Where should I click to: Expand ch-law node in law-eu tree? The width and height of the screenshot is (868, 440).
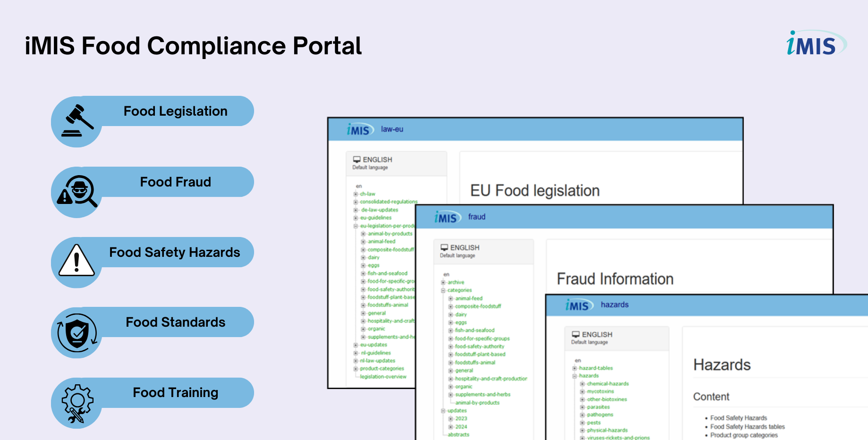coord(356,194)
